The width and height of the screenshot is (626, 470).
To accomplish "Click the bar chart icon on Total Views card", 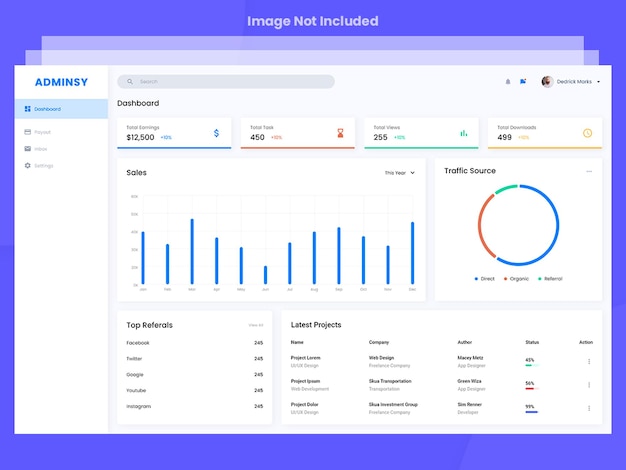I will pos(464,133).
